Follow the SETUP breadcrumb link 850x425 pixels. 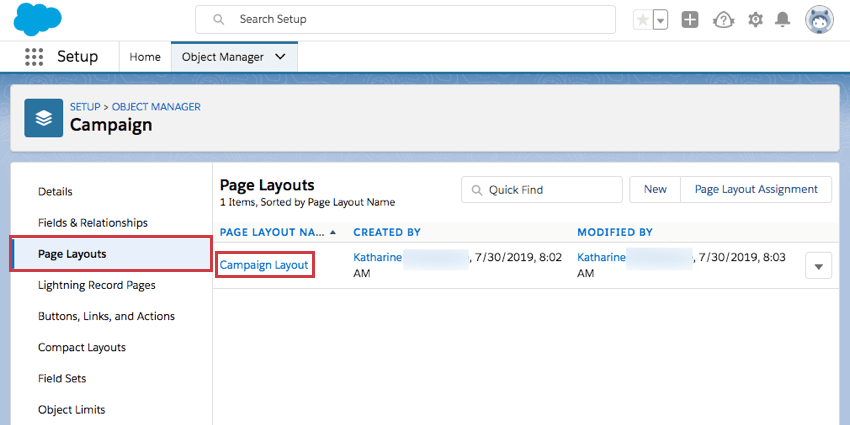pos(85,107)
